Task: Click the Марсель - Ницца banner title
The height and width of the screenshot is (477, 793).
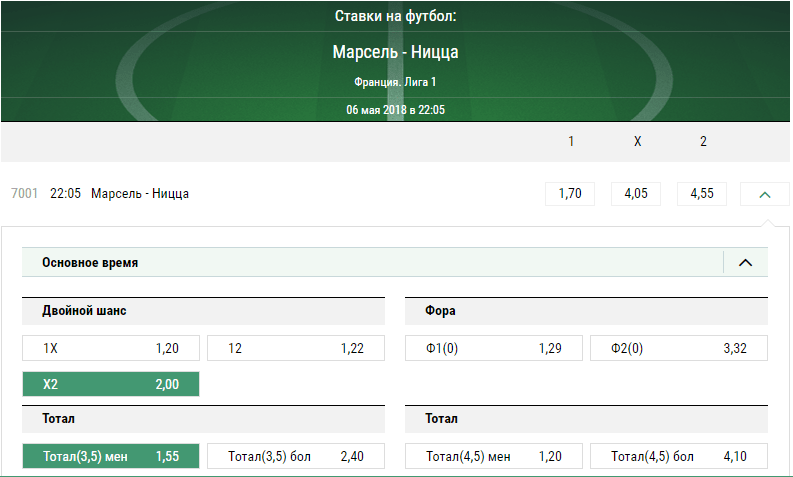Action: (396, 53)
